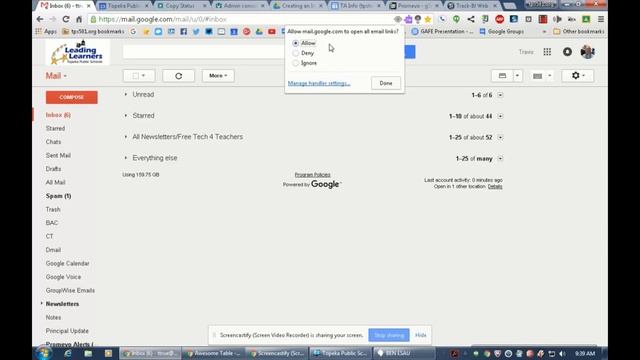
Task: Switch to the Creating an browser tab
Action: [298, 6]
